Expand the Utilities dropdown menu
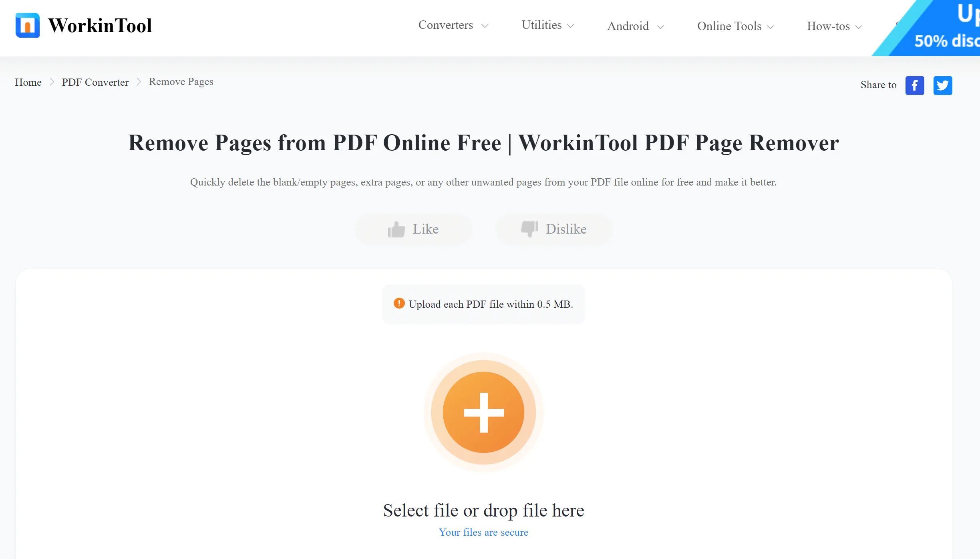This screenshot has height=559, width=980. pos(548,26)
